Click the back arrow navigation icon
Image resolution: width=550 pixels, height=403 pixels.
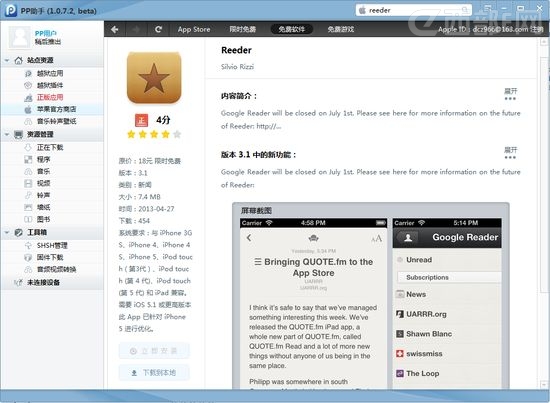115,29
